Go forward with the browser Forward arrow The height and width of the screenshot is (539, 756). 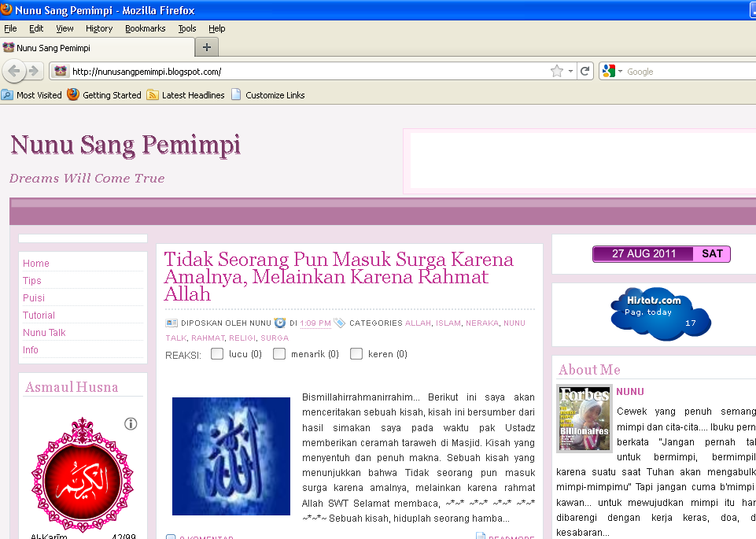tap(34, 72)
